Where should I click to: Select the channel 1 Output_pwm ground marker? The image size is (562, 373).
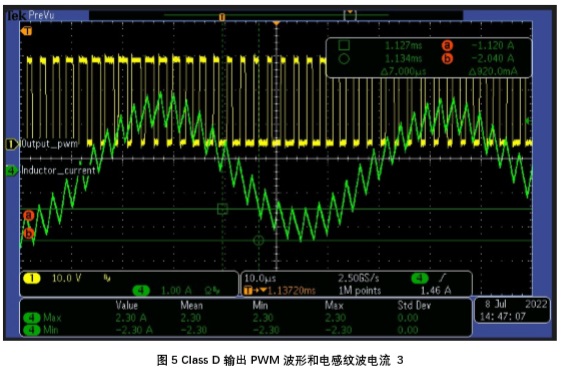click(x=12, y=144)
